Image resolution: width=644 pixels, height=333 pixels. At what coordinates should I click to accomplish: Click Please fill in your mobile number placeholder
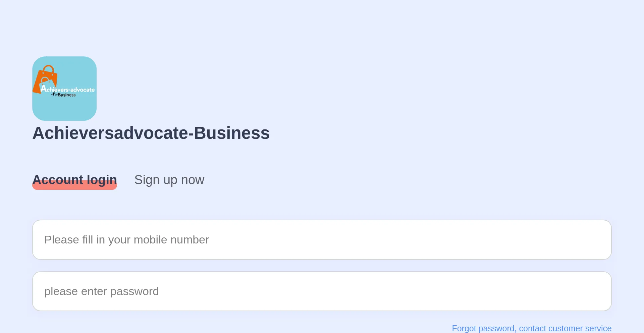point(127,239)
